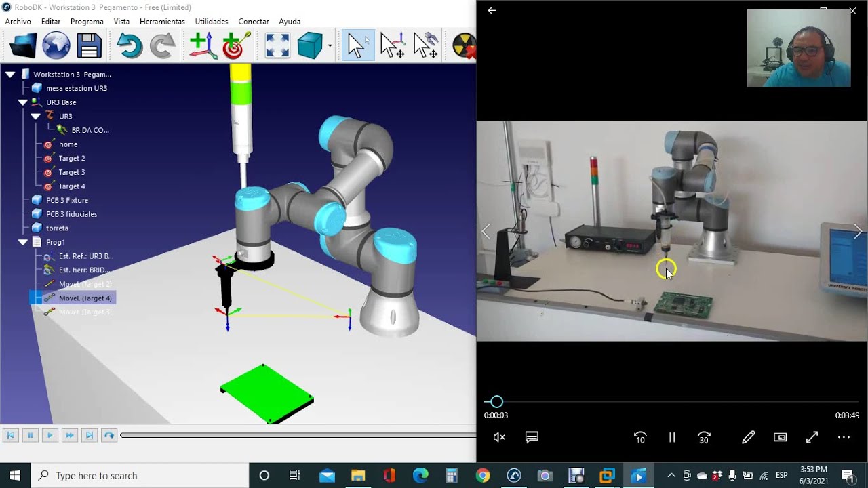
Task: Jump to simulation start button
Action: tap(10, 435)
